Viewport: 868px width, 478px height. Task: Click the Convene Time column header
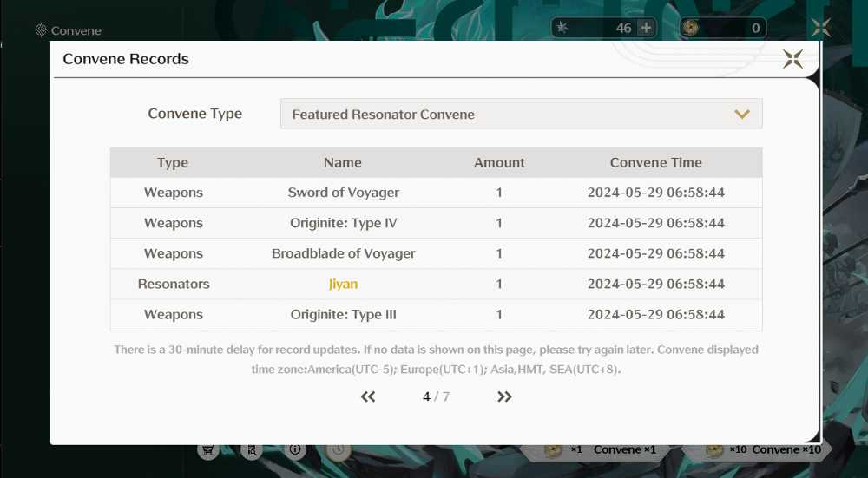tap(656, 162)
